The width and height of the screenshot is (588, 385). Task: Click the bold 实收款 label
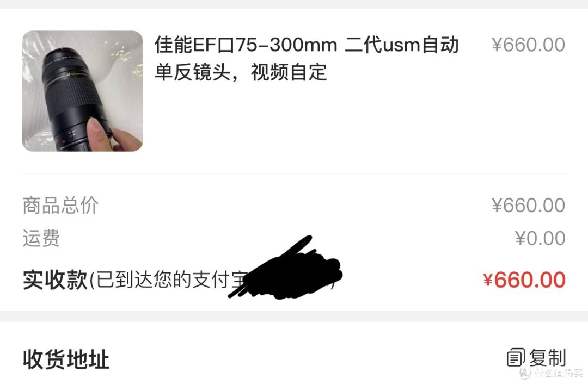point(55,280)
